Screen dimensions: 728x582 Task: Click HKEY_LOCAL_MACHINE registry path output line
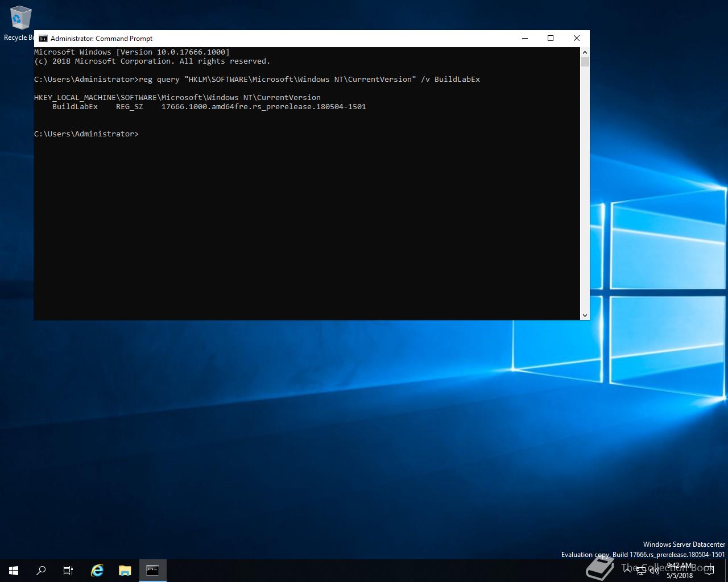tap(177, 97)
